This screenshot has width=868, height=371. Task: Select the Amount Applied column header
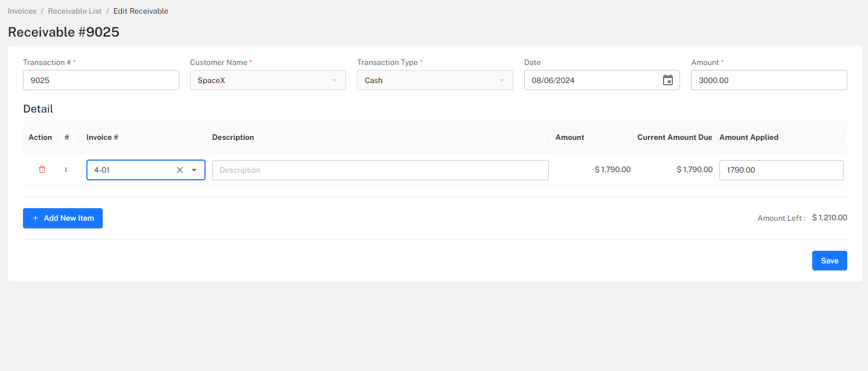749,137
